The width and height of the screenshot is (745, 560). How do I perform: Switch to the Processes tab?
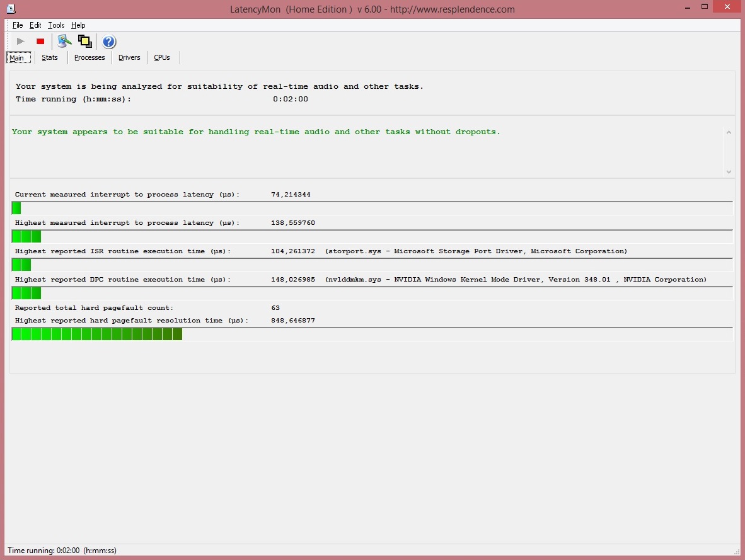pyautogui.click(x=90, y=57)
